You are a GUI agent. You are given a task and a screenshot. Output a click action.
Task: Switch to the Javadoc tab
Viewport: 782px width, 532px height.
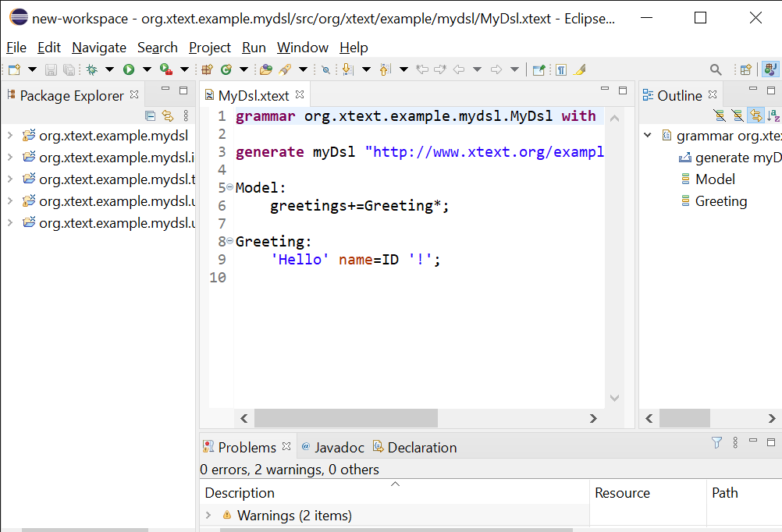tap(333, 447)
